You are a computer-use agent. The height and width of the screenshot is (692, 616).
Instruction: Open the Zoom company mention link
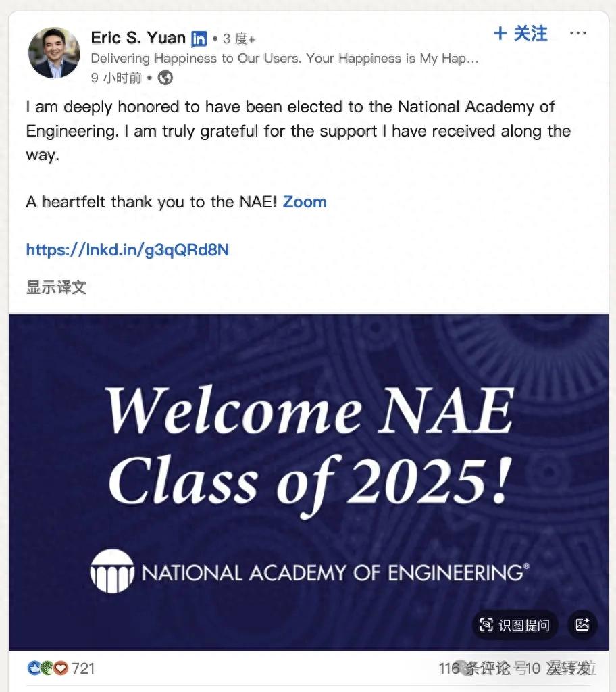point(305,201)
